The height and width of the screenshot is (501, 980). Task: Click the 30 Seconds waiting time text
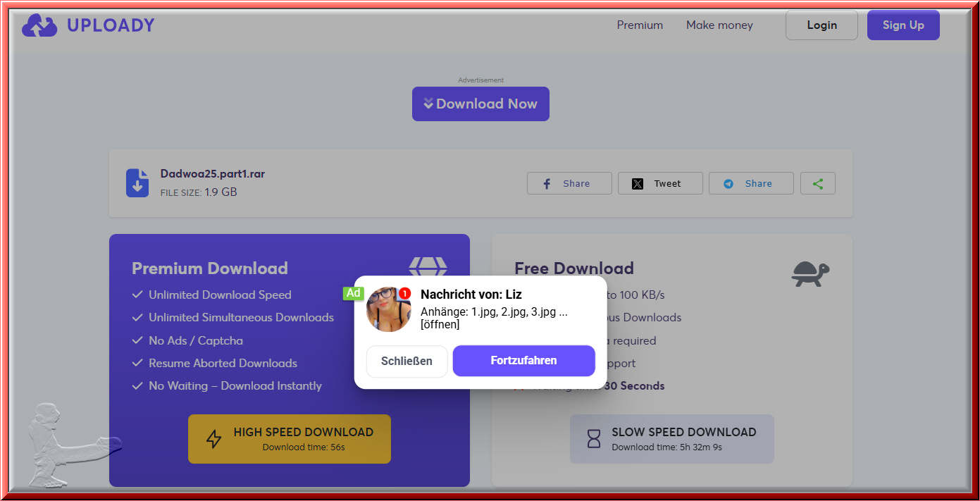tap(634, 385)
